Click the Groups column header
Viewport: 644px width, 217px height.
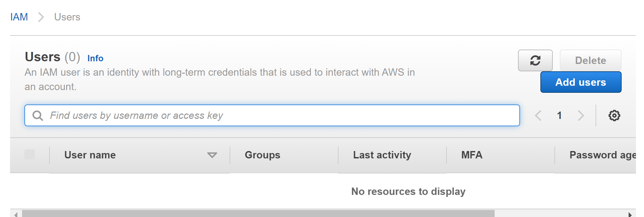pos(262,155)
